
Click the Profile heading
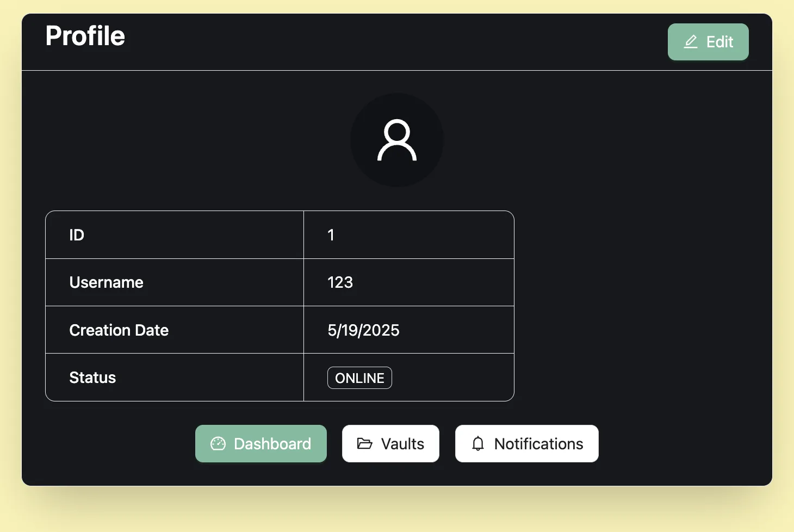click(x=85, y=36)
